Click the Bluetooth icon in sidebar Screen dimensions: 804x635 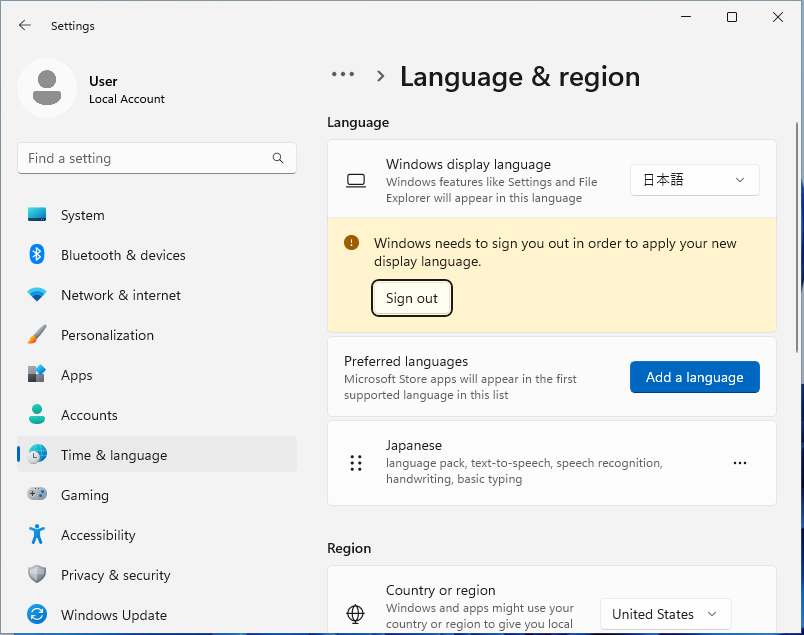point(37,254)
